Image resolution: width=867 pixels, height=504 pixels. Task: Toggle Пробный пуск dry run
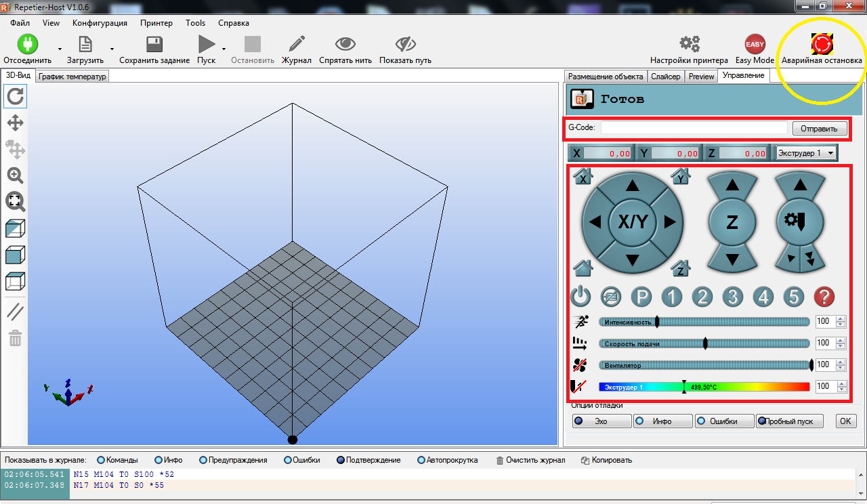pos(790,421)
